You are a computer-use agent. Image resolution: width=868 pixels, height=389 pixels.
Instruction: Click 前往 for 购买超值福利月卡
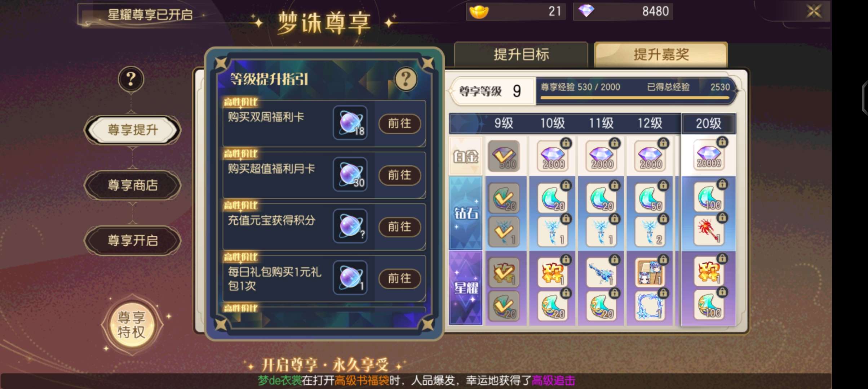[x=399, y=175]
